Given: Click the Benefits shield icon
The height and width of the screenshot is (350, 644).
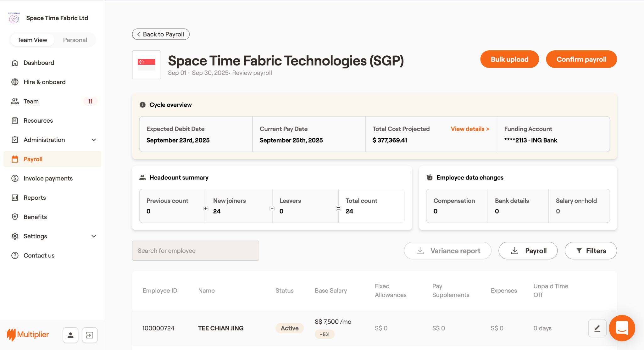Looking at the screenshot, I should [x=15, y=217].
